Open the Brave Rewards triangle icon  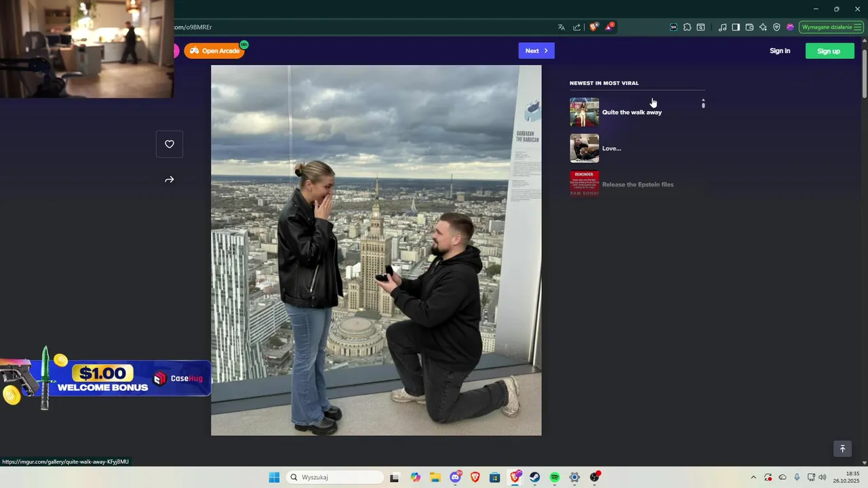point(609,27)
